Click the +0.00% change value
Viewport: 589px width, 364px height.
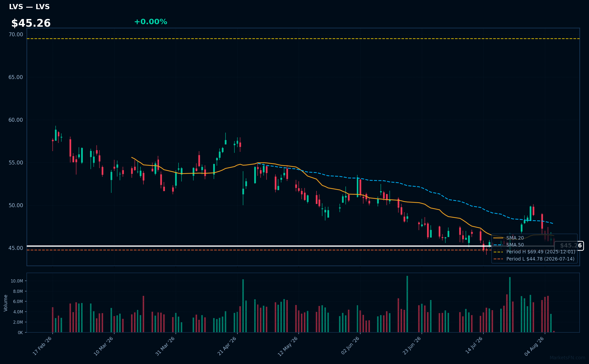point(151,22)
